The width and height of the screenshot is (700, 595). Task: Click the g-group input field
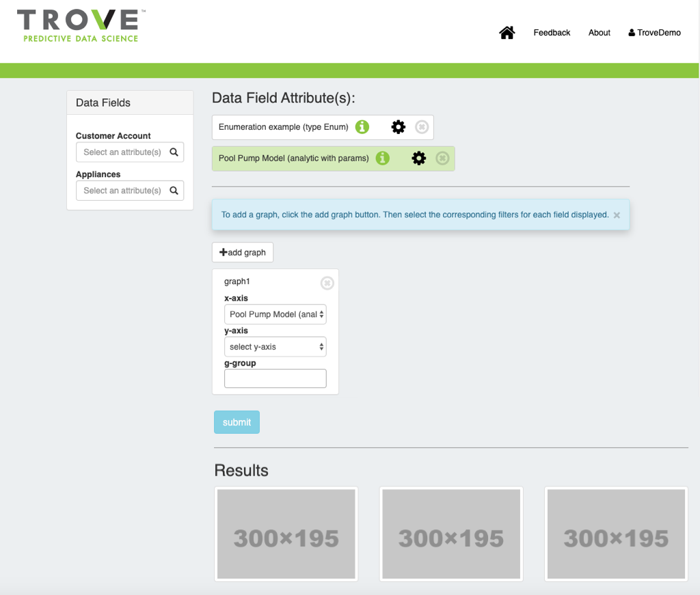pyautogui.click(x=275, y=378)
